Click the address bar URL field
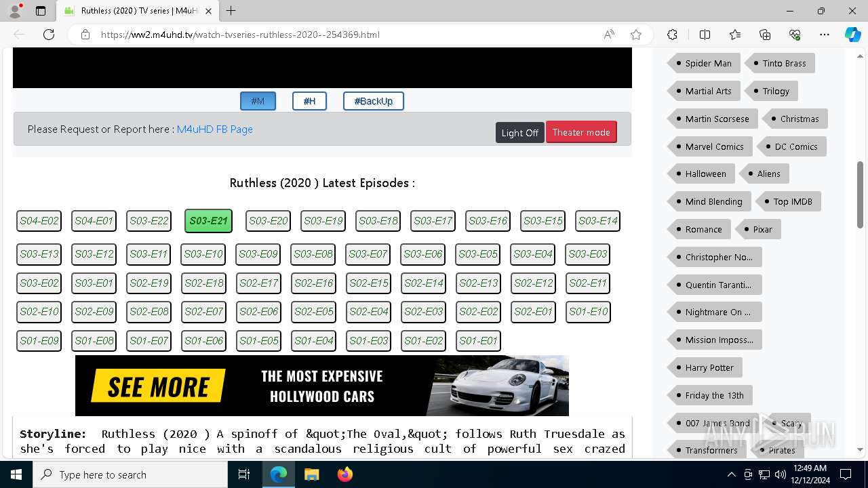 [346, 35]
